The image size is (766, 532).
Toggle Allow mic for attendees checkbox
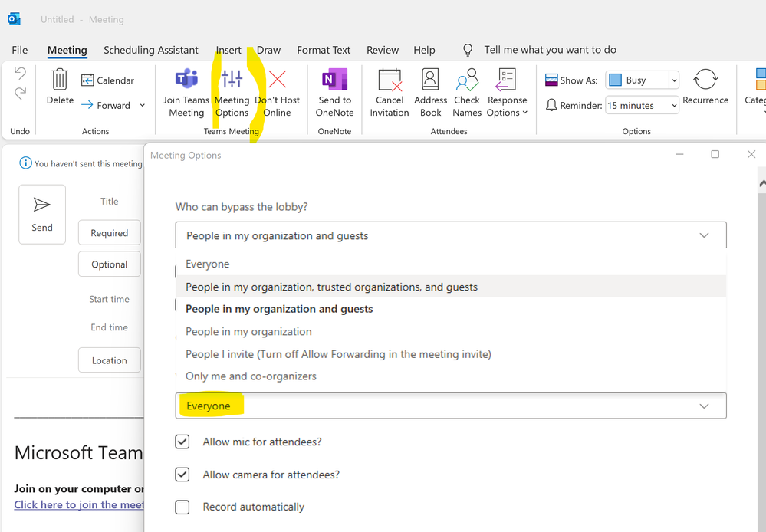182,442
